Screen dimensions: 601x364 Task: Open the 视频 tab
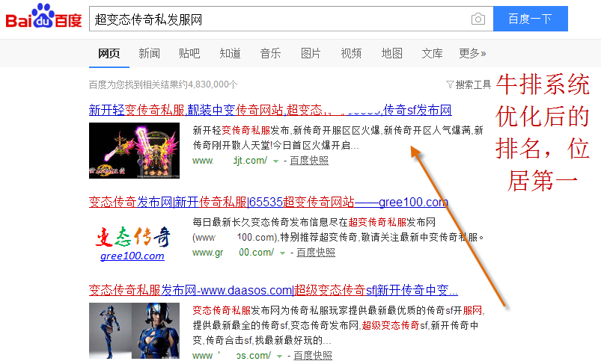click(x=351, y=53)
